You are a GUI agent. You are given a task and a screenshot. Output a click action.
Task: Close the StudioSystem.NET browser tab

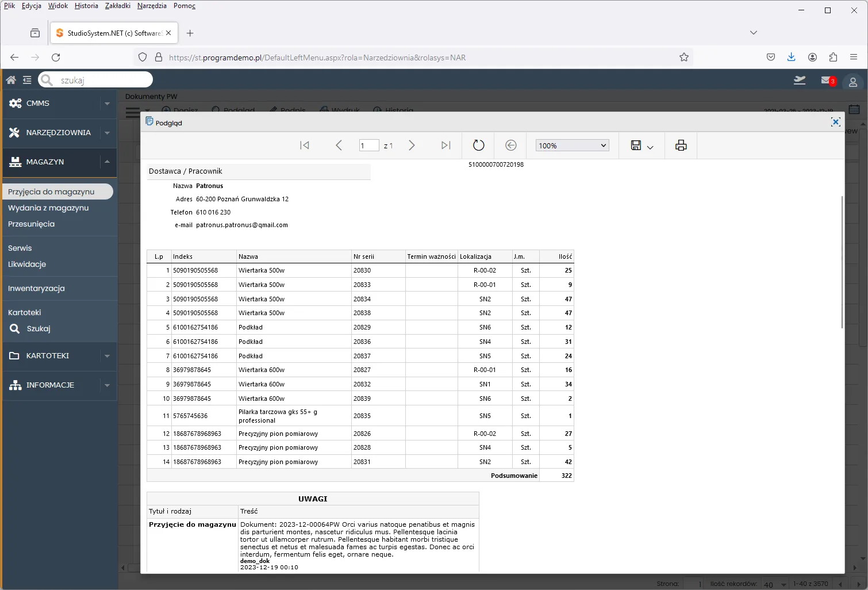click(x=168, y=33)
